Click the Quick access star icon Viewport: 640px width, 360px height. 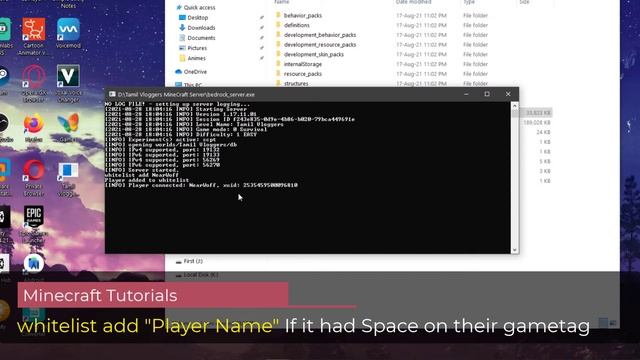[179, 7]
